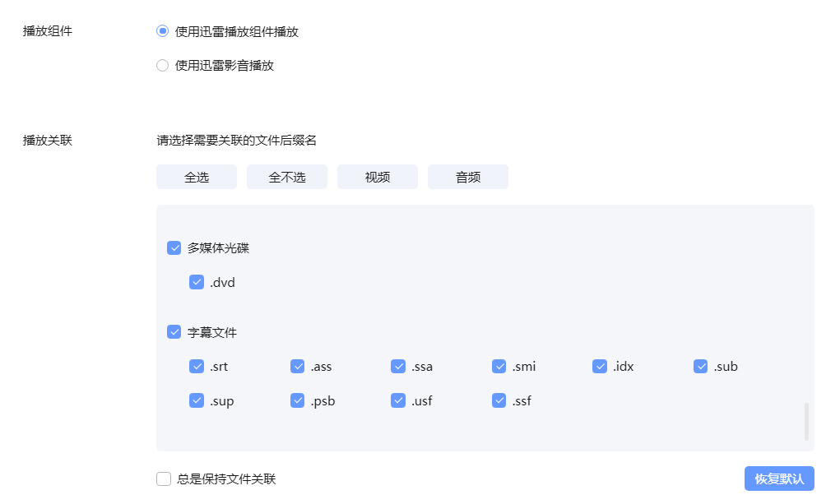Select the 使用迅雷播放组件播放 option

click(x=163, y=31)
